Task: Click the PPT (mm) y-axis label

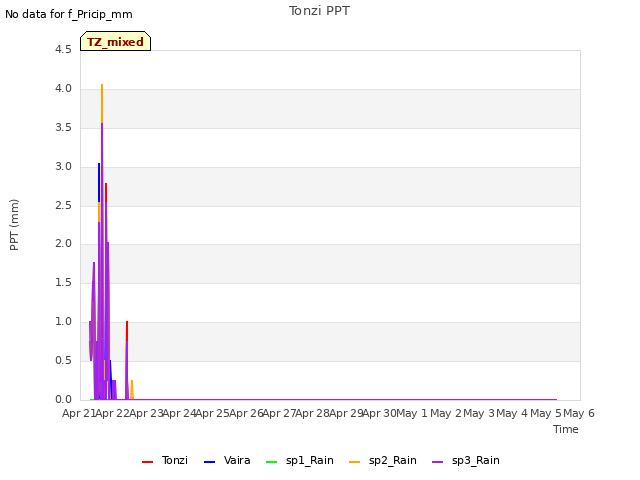Action: (x=14, y=225)
